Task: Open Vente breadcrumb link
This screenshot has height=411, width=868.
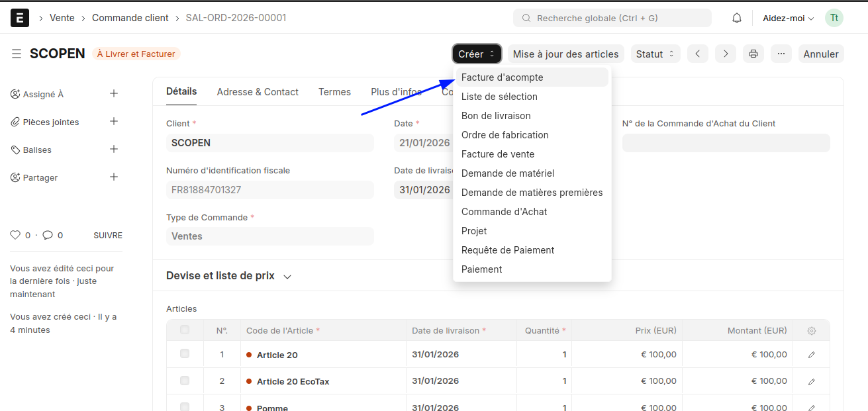Action: (62, 18)
